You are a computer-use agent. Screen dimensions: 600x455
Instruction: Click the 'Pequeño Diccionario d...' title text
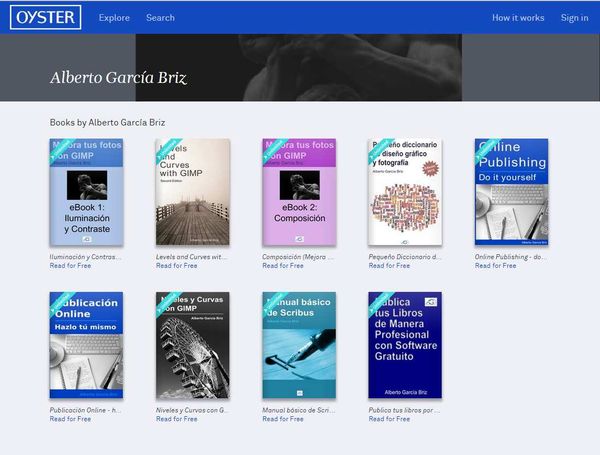[x=405, y=257]
